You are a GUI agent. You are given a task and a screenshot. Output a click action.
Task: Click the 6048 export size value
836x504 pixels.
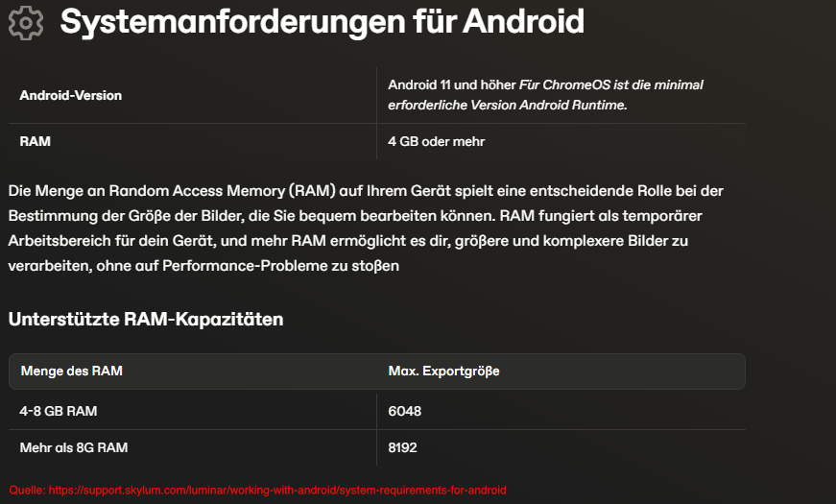pos(405,411)
